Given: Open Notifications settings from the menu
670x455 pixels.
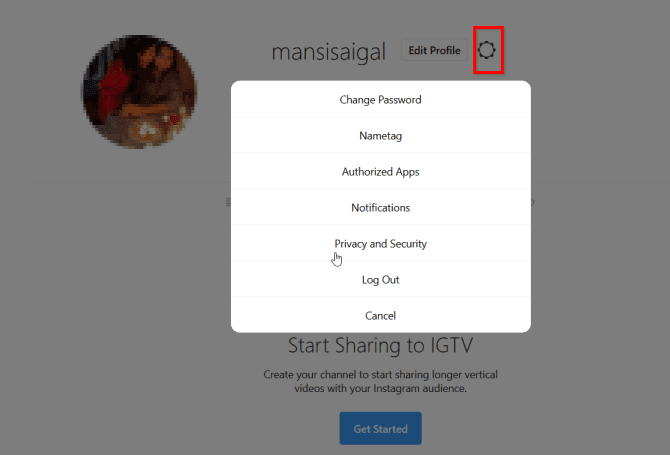Looking at the screenshot, I should (x=381, y=208).
